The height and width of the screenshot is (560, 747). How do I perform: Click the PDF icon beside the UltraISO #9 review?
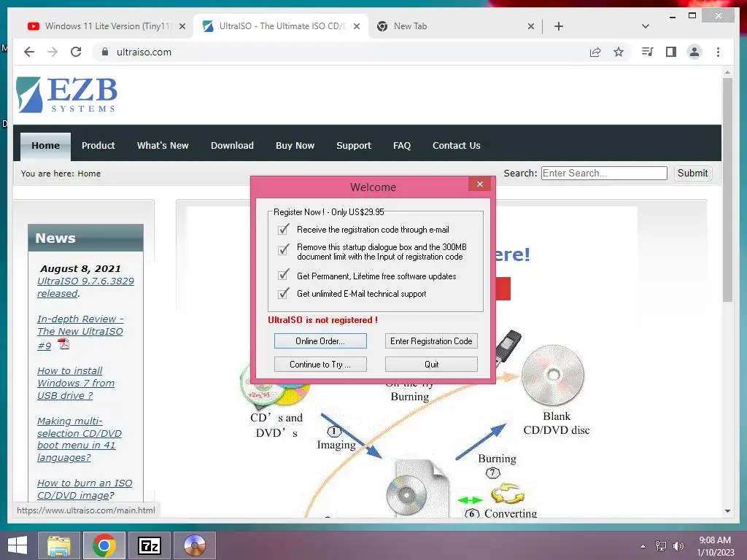[63, 344]
